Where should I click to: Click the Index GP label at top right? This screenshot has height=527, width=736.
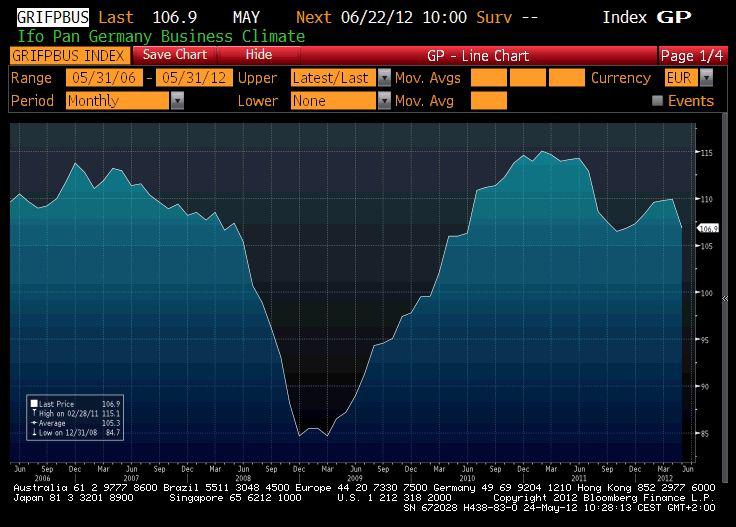click(647, 17)
